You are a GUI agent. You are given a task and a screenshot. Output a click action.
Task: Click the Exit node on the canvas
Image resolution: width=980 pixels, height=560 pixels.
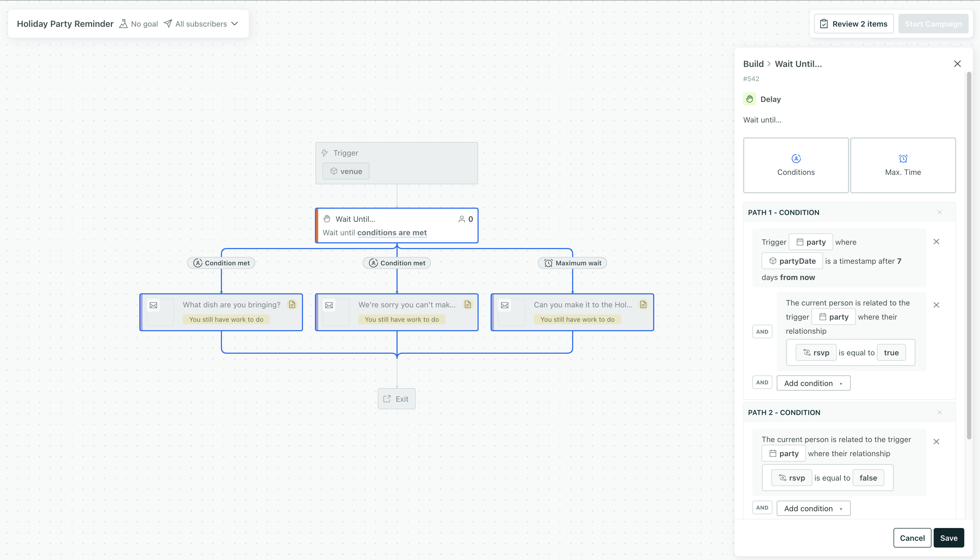pos(396,399)
